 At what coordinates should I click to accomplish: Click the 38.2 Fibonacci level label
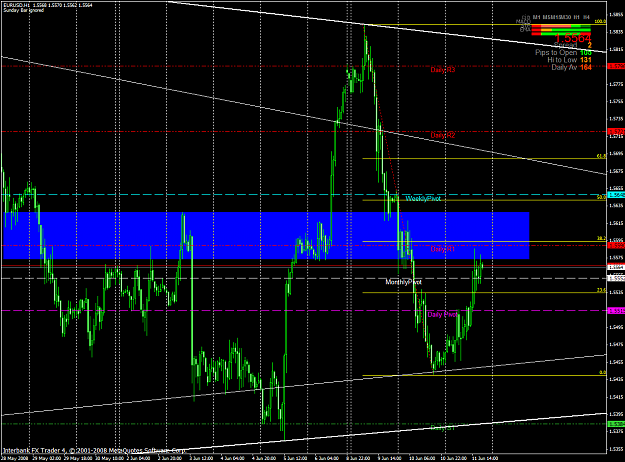point(601,238)
